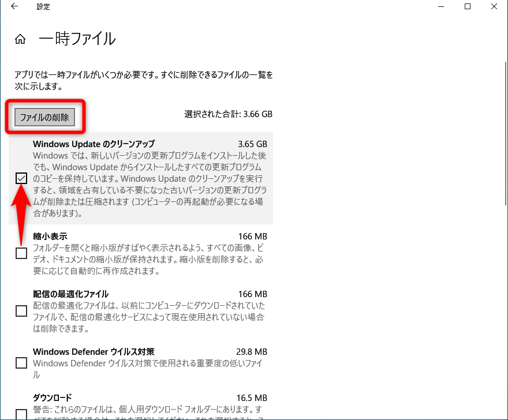Check the 縮小表示 checkbox
This screenshot has height=420, width=508.
pos(21,253)
